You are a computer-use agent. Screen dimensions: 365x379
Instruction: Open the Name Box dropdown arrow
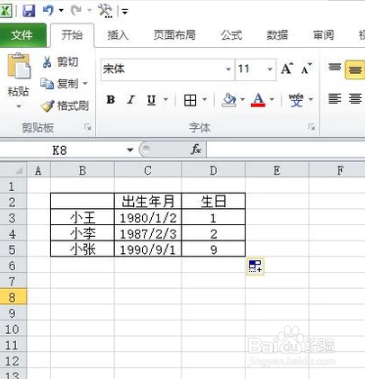(x=130, y=150)
